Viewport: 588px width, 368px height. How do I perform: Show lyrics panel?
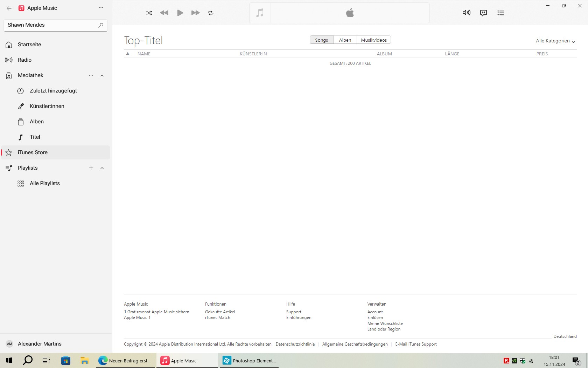coord(483,13)
